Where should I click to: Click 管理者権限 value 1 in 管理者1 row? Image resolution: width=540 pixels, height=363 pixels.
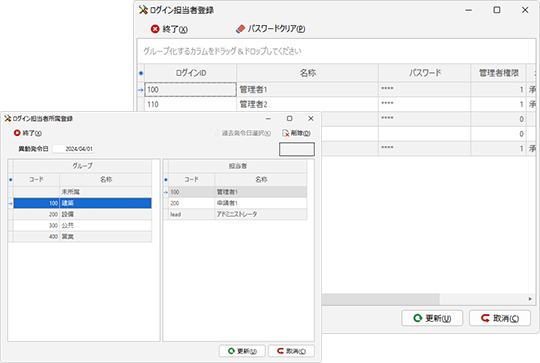point(498,90)
